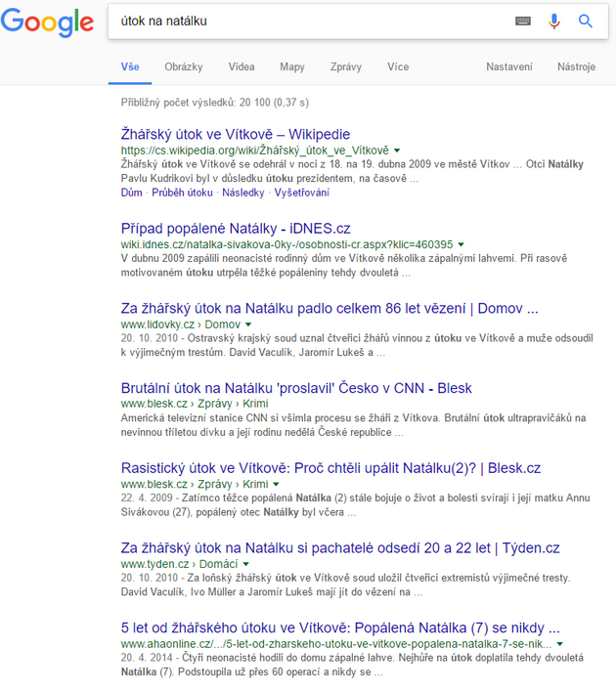Click the Google logo
Viewport: 616px width, 692px height.
47,22
